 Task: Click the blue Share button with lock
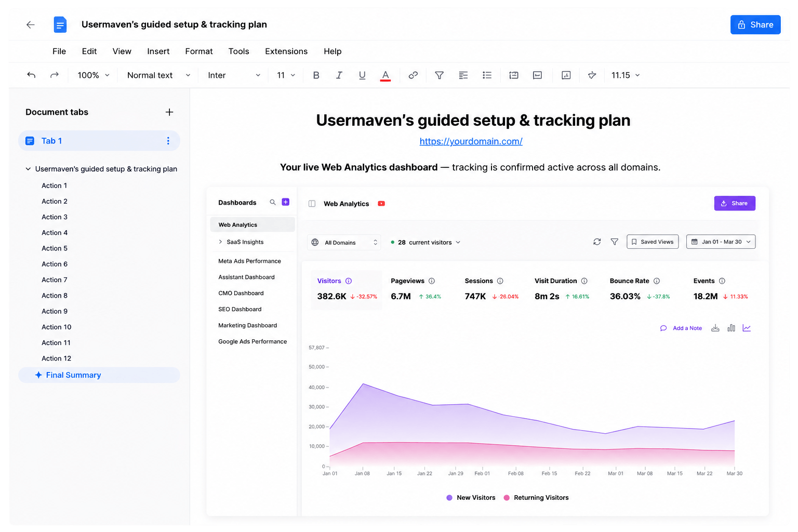pyautogui.click(x=755, y=24)
